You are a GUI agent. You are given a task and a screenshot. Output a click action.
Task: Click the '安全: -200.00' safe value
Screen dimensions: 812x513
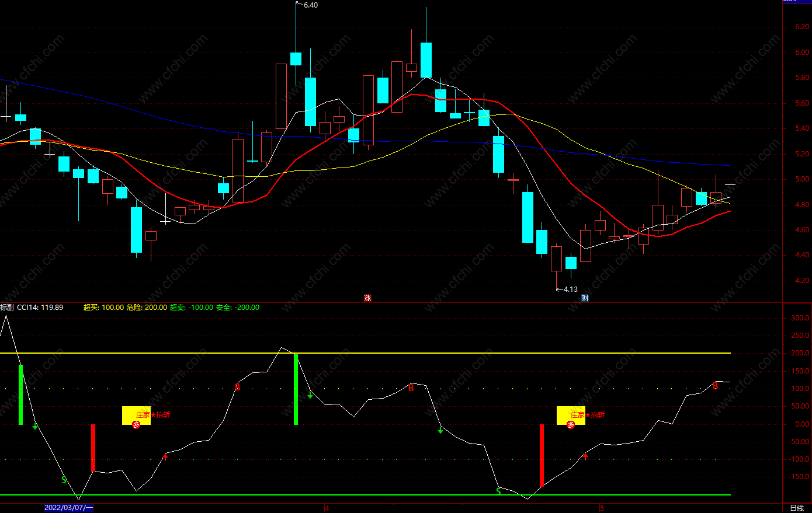coord(238,308)
